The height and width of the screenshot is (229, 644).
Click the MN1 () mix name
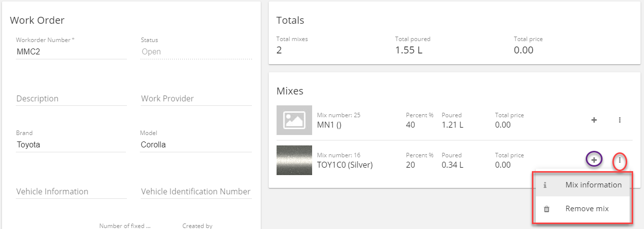click(329, 125)
